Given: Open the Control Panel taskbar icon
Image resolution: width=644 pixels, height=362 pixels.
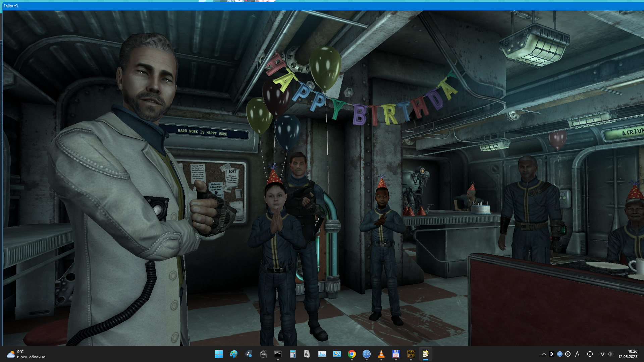Looking at the screenshot, I should coord(337,354).
